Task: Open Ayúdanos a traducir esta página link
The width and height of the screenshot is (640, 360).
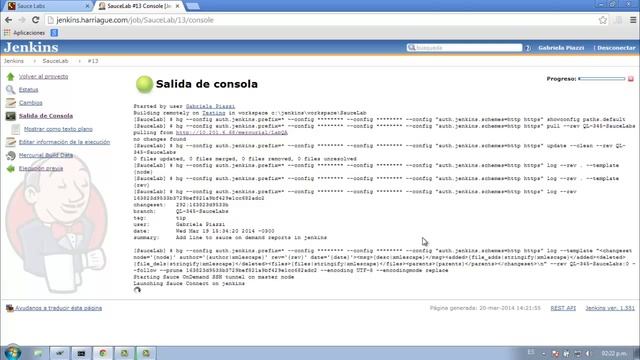Action: (58, 308)
